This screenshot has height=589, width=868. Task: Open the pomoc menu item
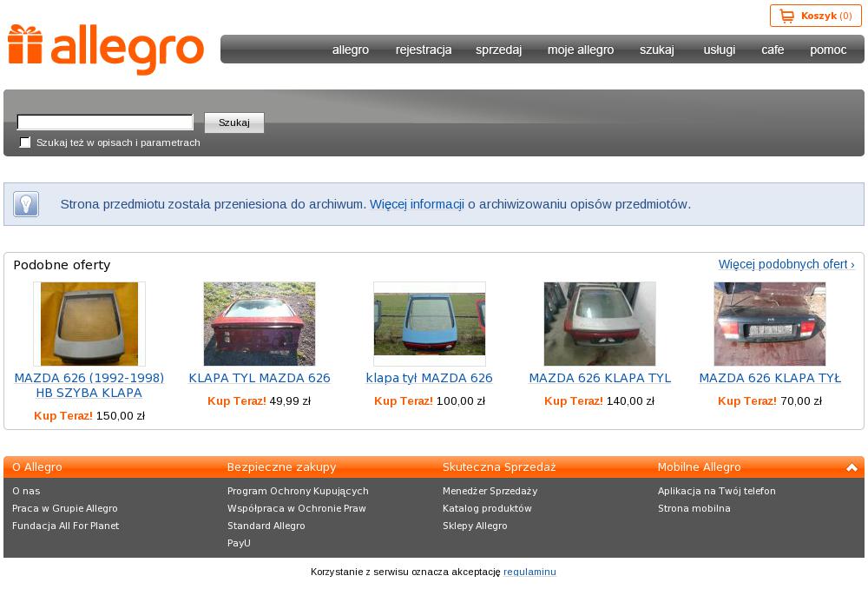click(828, 50)
